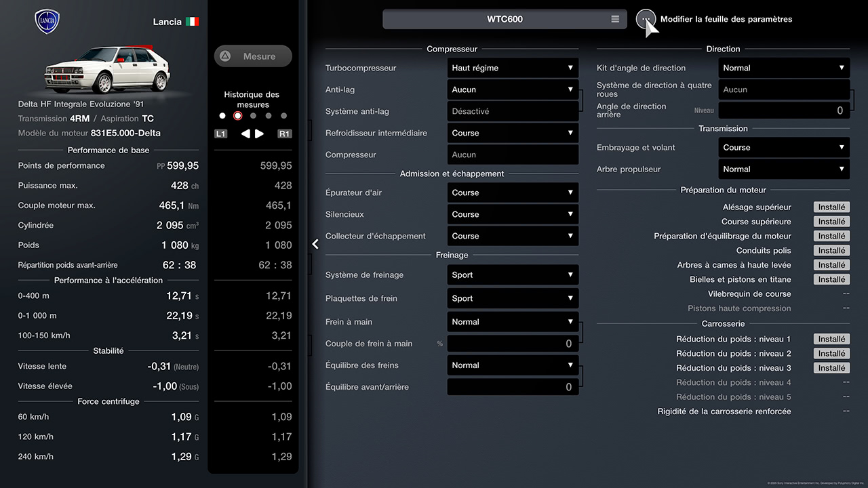This screenshot has height=488, width=868.
Task: Select the fifth measurement history dot
Action: tap(283, 116)
